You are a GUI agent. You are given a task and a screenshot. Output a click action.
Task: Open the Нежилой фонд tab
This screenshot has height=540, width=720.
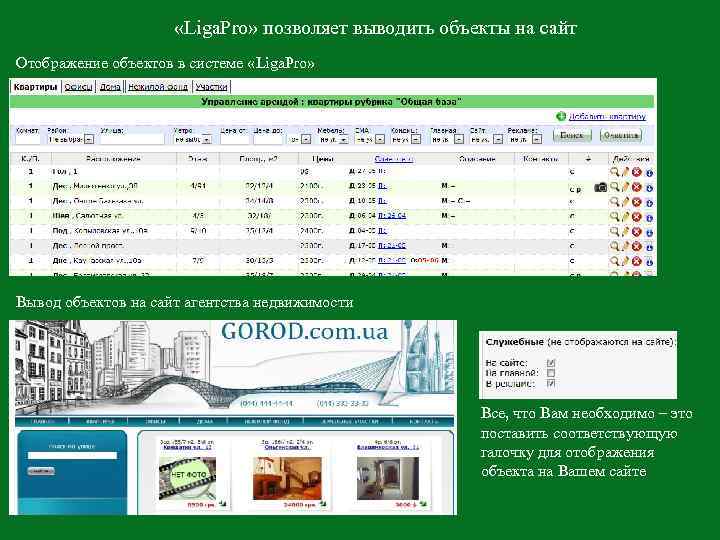click(x=158, y=87)
